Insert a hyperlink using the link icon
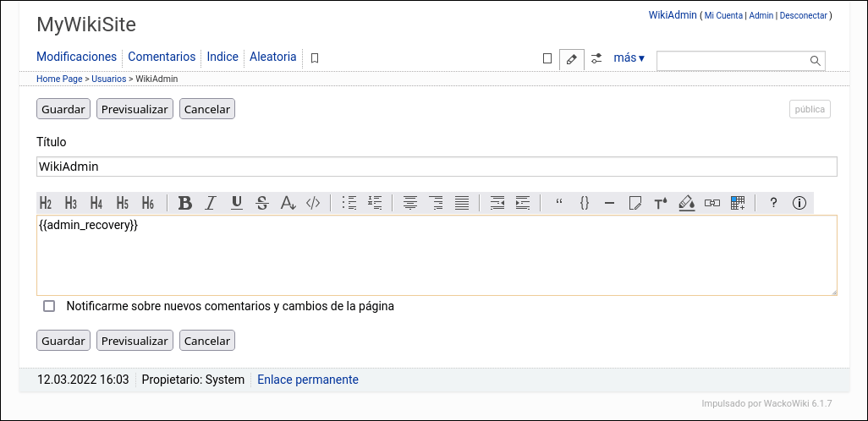The width and height of the screenshot is (868, 421). 712,203
